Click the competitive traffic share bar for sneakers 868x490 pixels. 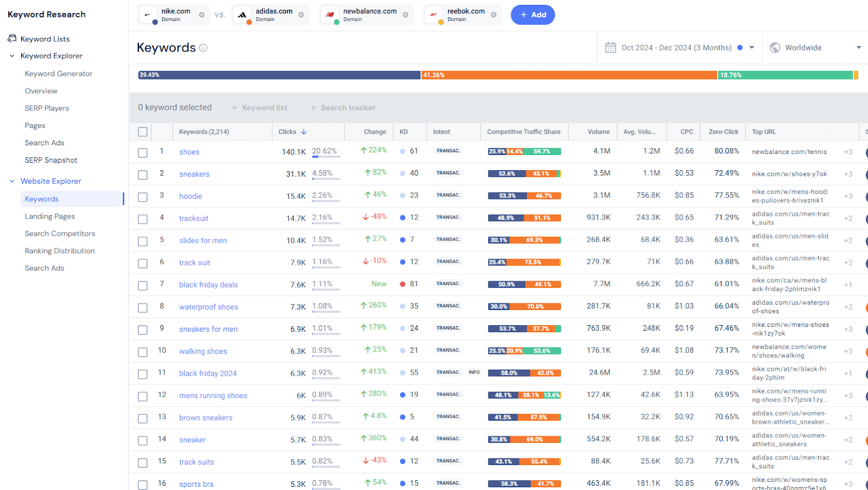click(524, 173)
